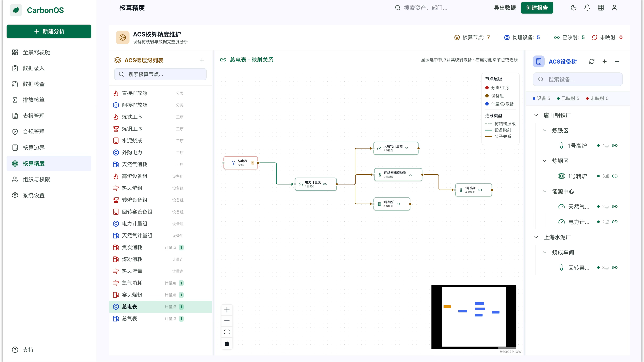Collapse 能源中心 tree node
644x362 pixels.
coord(544,191)
